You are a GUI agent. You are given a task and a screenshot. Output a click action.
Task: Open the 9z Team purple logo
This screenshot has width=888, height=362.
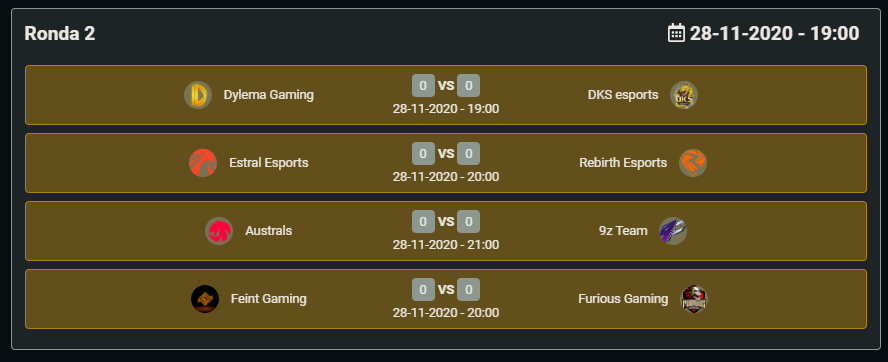[673, 231]
